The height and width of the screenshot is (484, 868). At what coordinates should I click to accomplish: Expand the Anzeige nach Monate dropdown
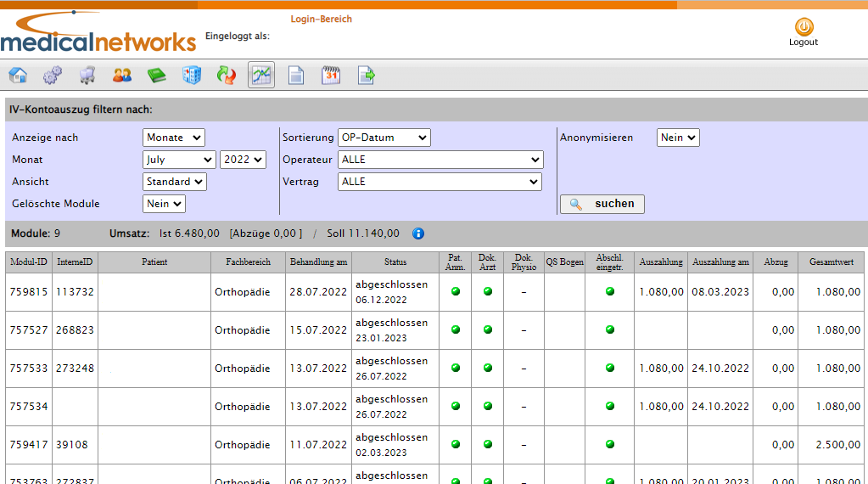[174, 138]
